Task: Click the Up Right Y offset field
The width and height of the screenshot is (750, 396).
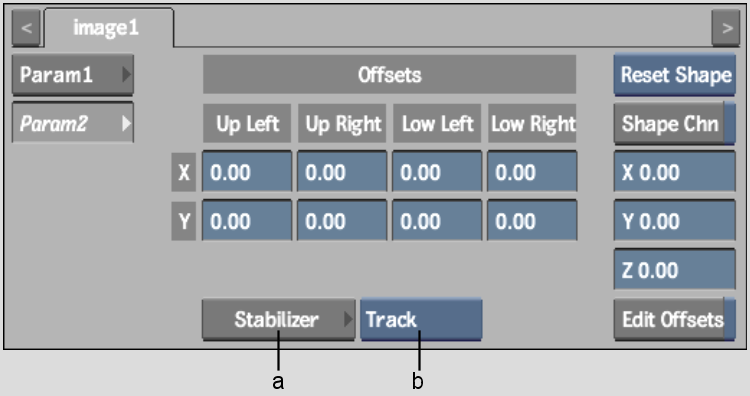Action: (x=342, y=220)
